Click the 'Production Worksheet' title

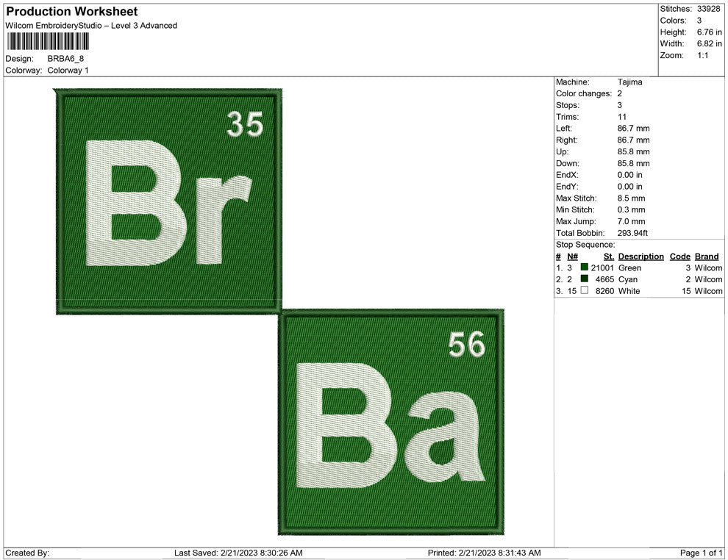coord(72,12)
